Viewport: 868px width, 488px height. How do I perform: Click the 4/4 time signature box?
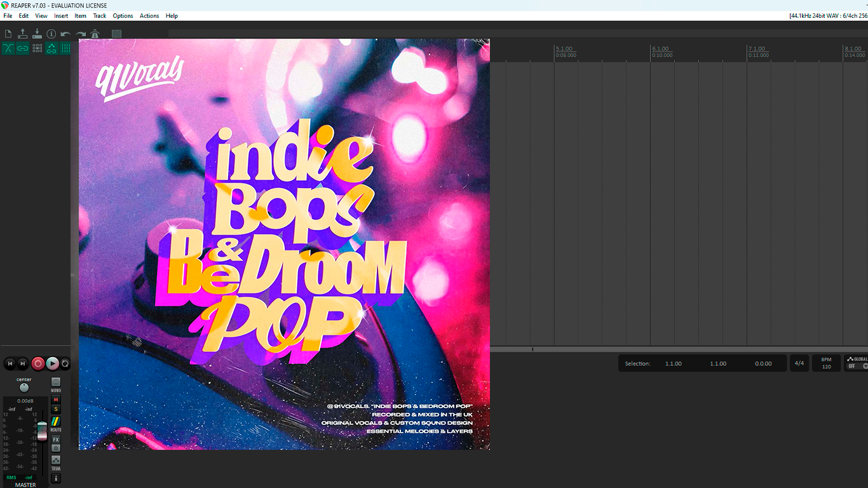pyautogui.click(x=799, y=363)
